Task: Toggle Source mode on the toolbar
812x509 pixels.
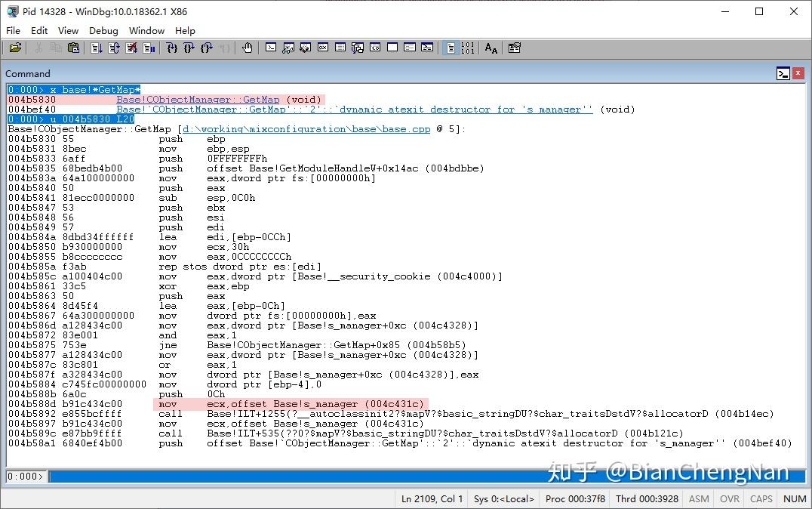Action: pos(451,47)
